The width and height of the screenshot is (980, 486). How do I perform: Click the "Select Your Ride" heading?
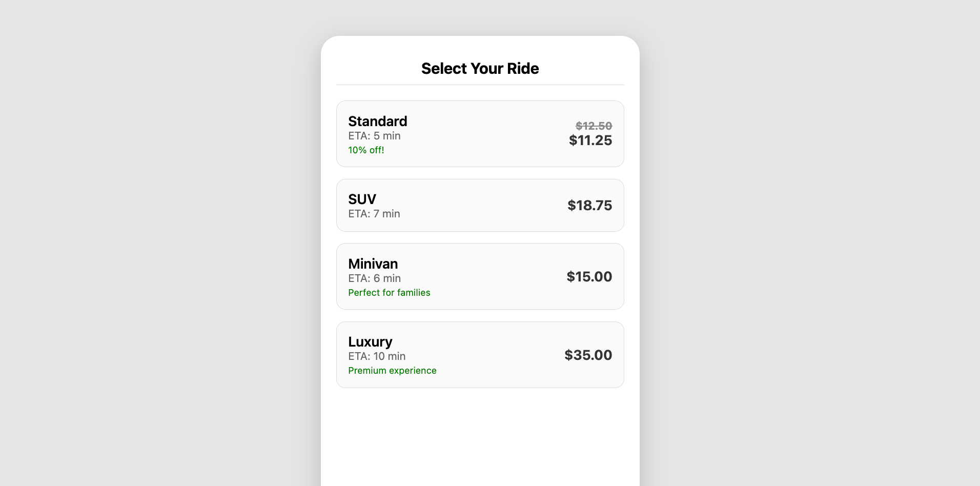(480, 69)
